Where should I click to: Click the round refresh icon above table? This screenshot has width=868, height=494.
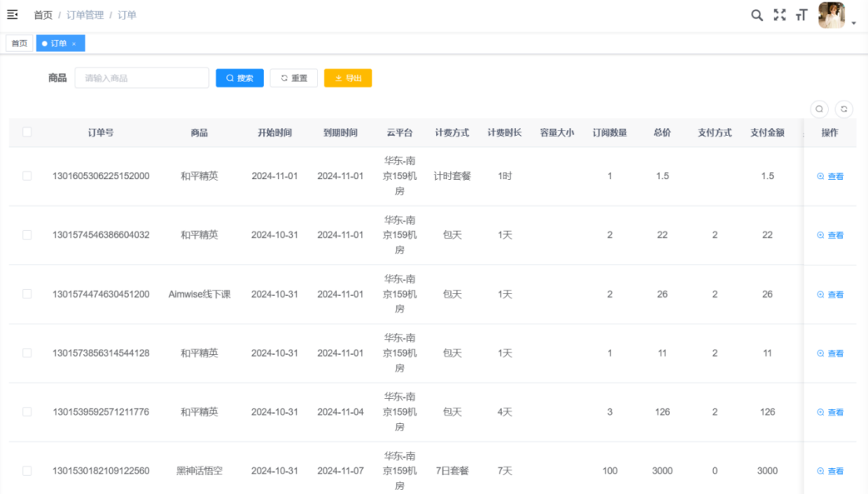844,109
